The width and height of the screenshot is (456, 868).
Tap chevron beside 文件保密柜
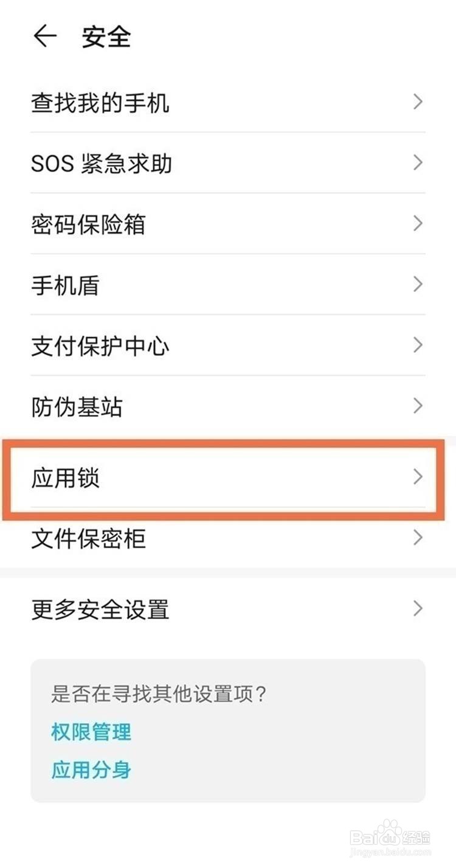pos(418,537)
